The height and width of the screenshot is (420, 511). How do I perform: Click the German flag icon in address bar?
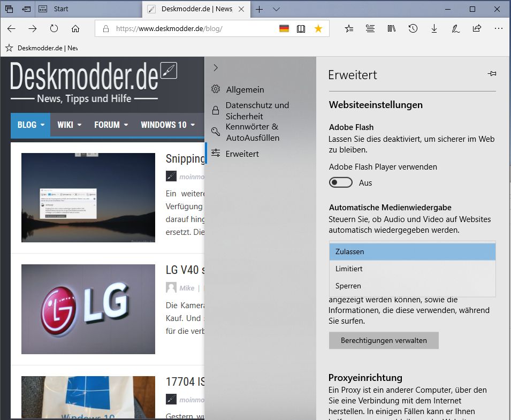[x=284, y=29]
